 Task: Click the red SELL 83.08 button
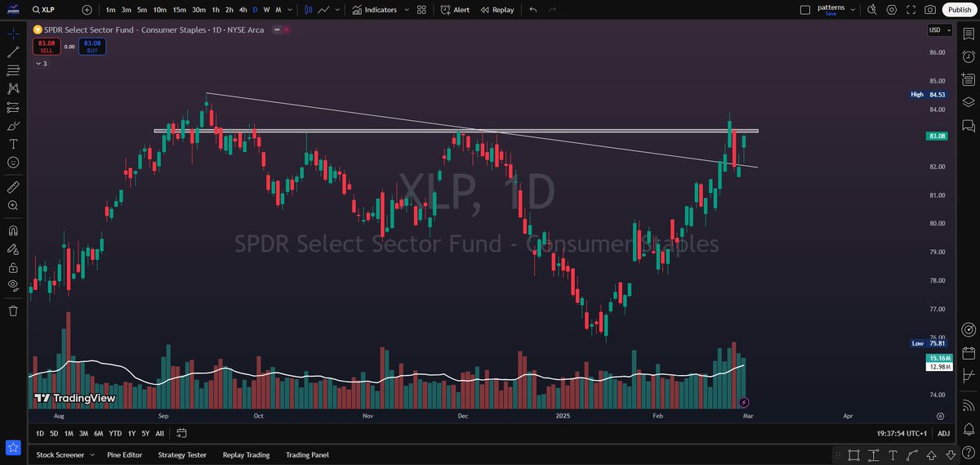click(x=47, y=46)
